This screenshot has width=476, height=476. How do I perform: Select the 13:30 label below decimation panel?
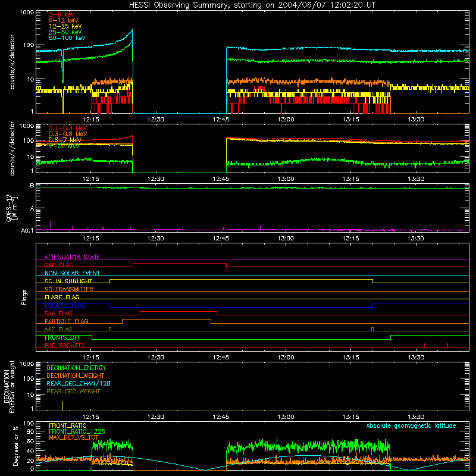[x=415, y=417]
